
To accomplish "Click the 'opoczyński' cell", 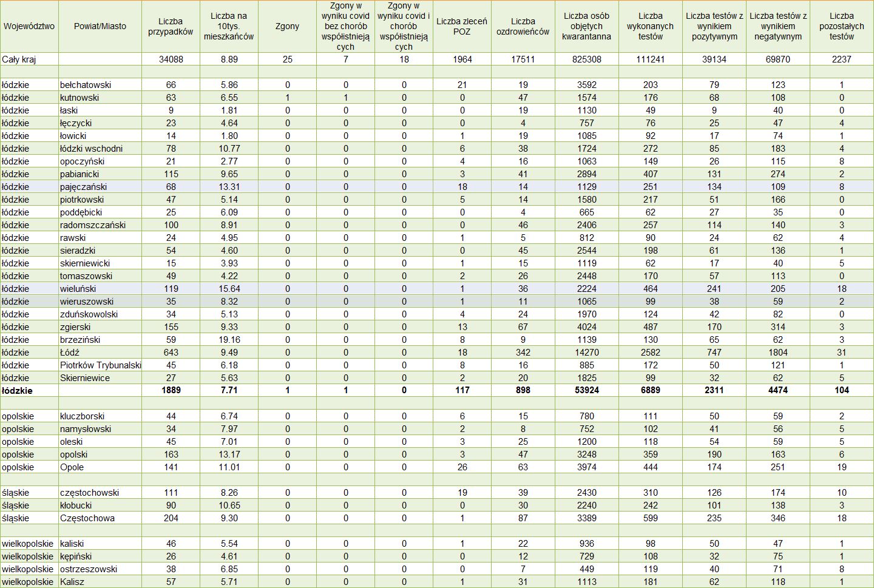I will click(100, 161).
